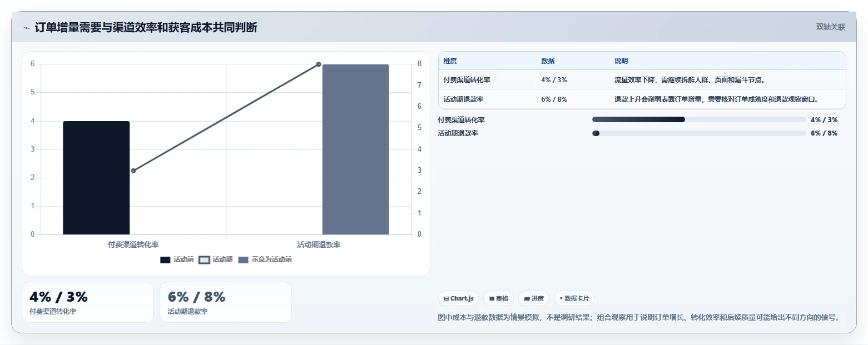The image size is (868, 345).
Task: Click the 双轴关联 label in header
Action: pyautogui.click(x=830, y=27)
